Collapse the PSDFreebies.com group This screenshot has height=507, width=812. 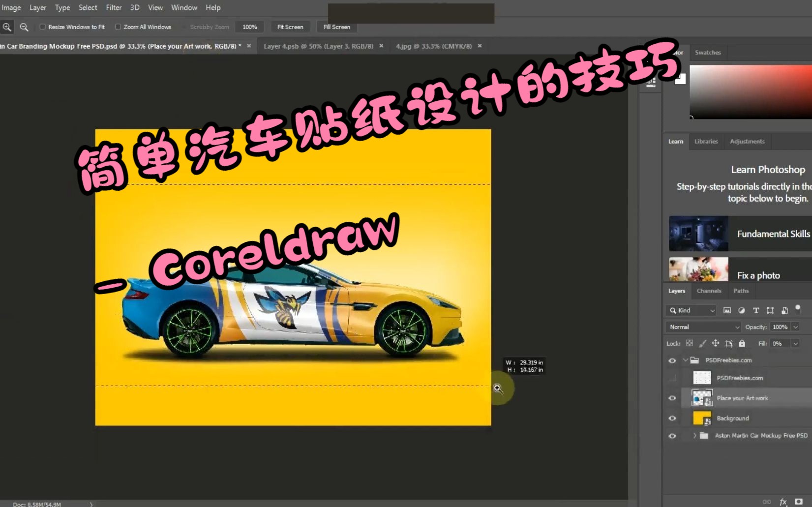pos(685,360)
